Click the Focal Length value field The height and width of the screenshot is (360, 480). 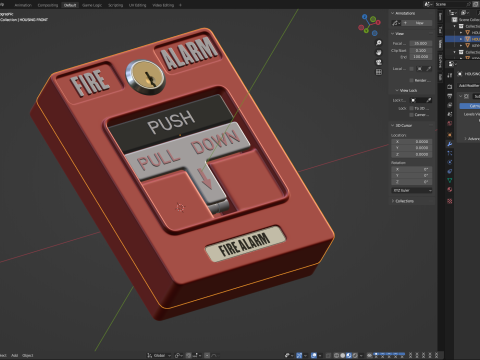coord(421,43)
